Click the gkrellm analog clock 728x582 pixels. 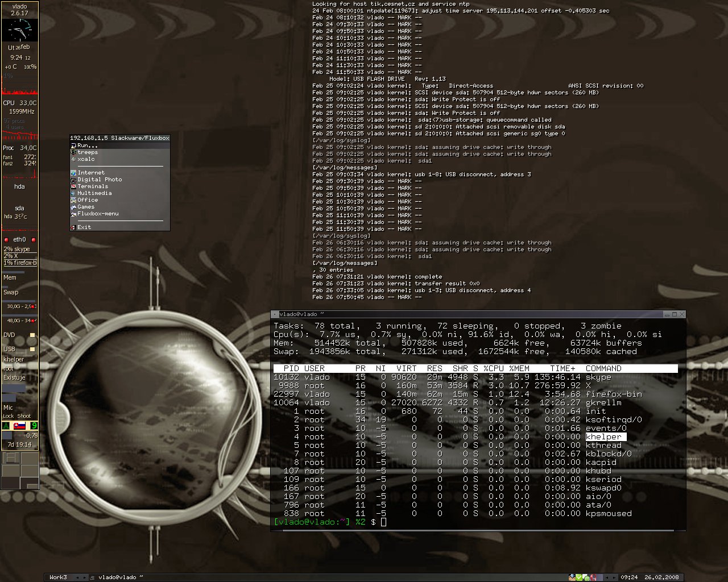click(20, 29)
